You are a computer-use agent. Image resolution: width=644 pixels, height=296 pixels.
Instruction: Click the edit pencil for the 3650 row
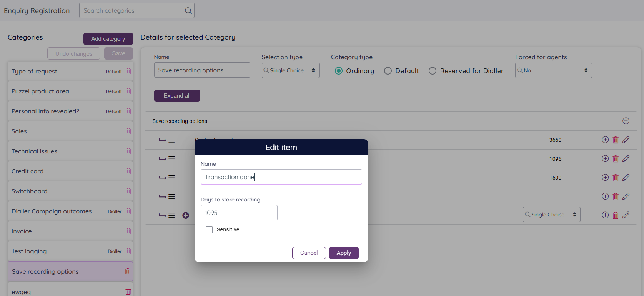pyautogui.click(x=626, y=140)
